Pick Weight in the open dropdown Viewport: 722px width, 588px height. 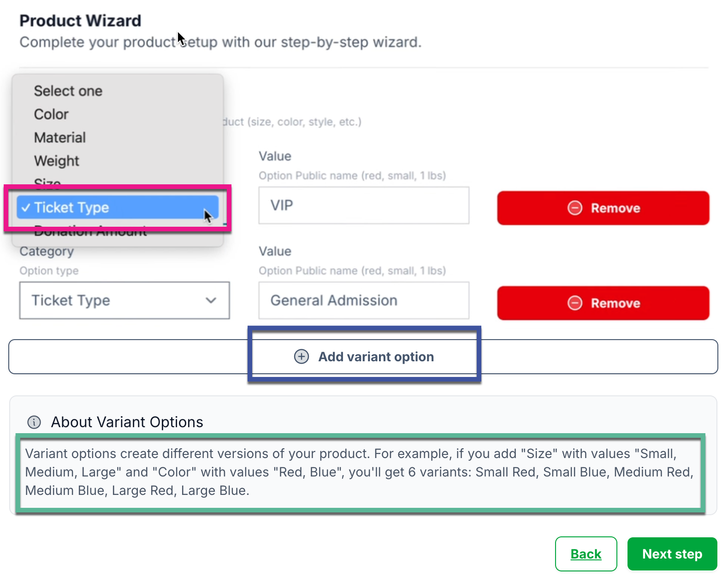point(57,161)
